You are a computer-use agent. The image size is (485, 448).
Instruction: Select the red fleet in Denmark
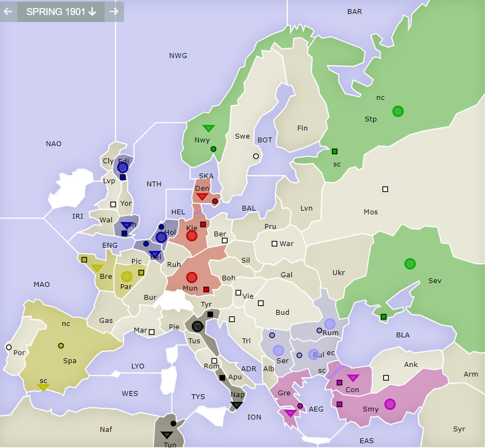coord(202,197)
